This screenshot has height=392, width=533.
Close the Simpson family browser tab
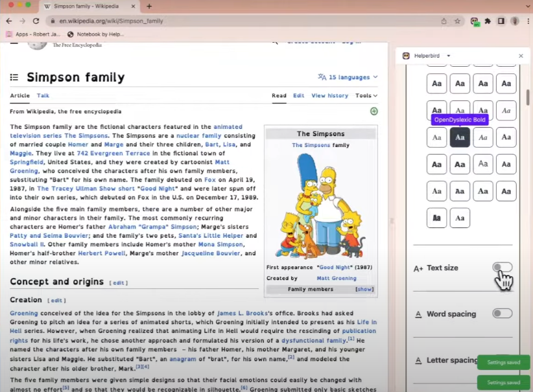click(x=134, y=6)
